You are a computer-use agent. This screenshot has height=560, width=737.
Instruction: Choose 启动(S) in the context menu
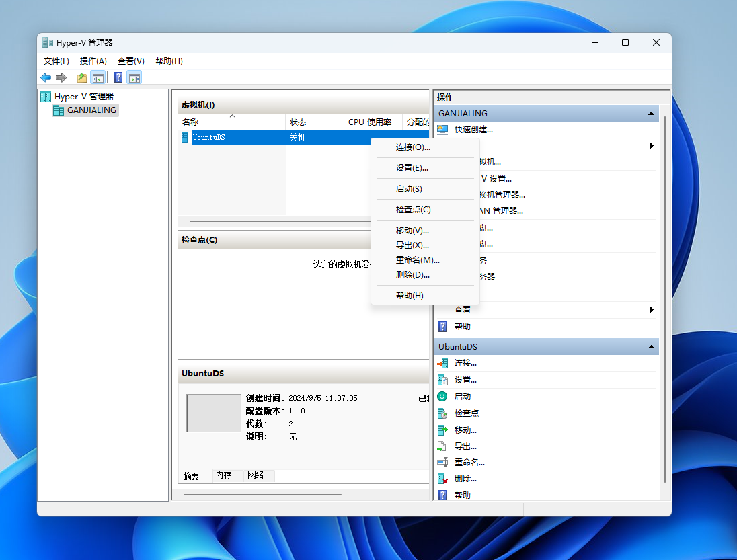426,189
